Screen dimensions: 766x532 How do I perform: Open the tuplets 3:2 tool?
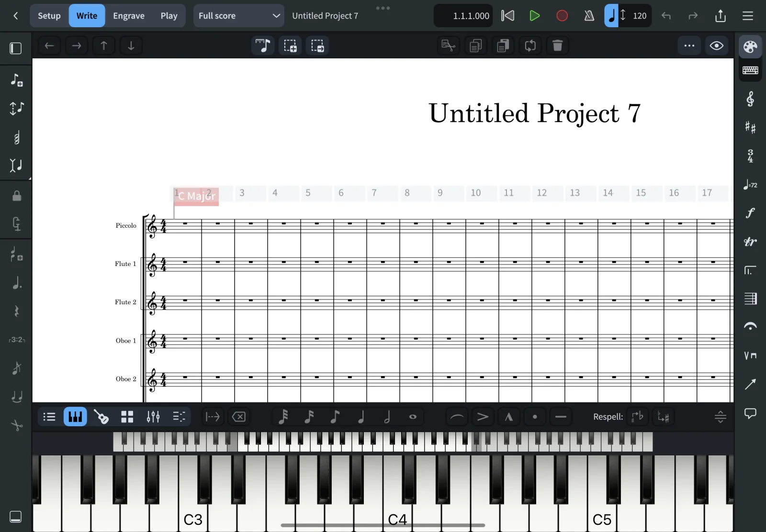point(16,340)
